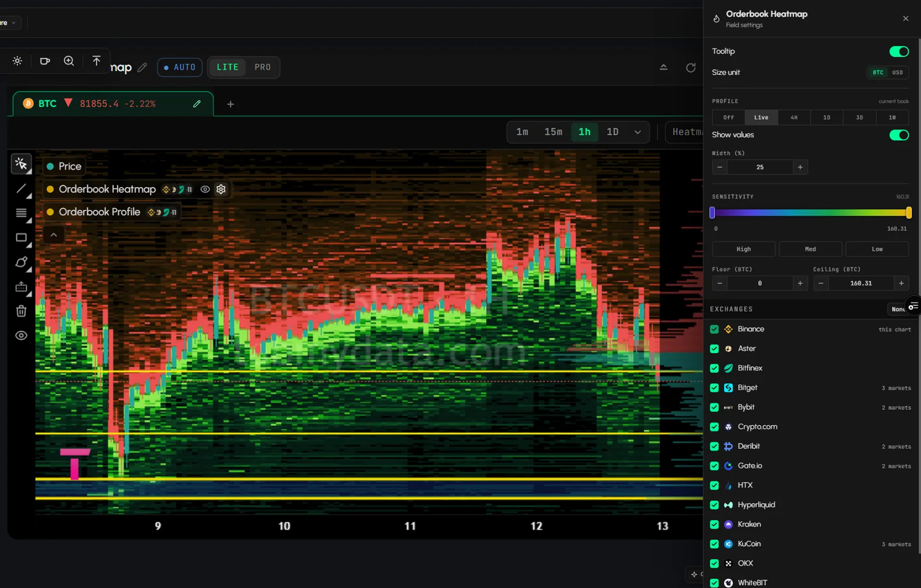Screen dimensions: 921x588
Task: Click the collapse up arrow near refresh
Action: click(x=664, y=67)
